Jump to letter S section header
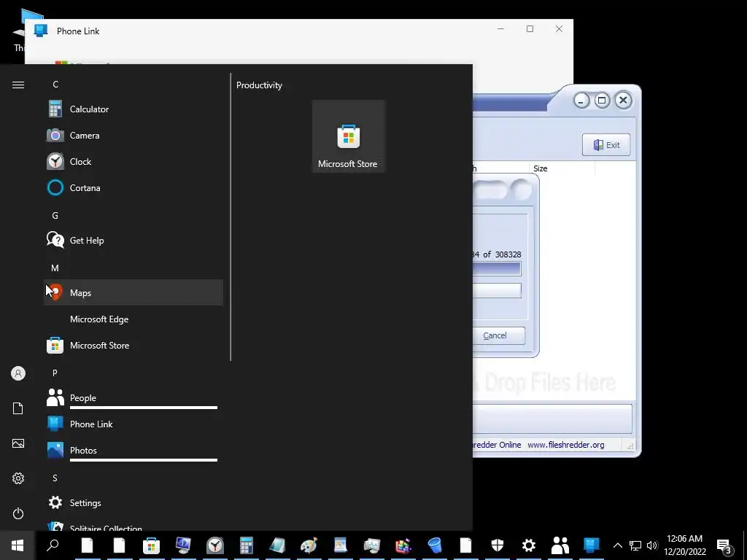747x560 pixels. (x=55, y=478)
